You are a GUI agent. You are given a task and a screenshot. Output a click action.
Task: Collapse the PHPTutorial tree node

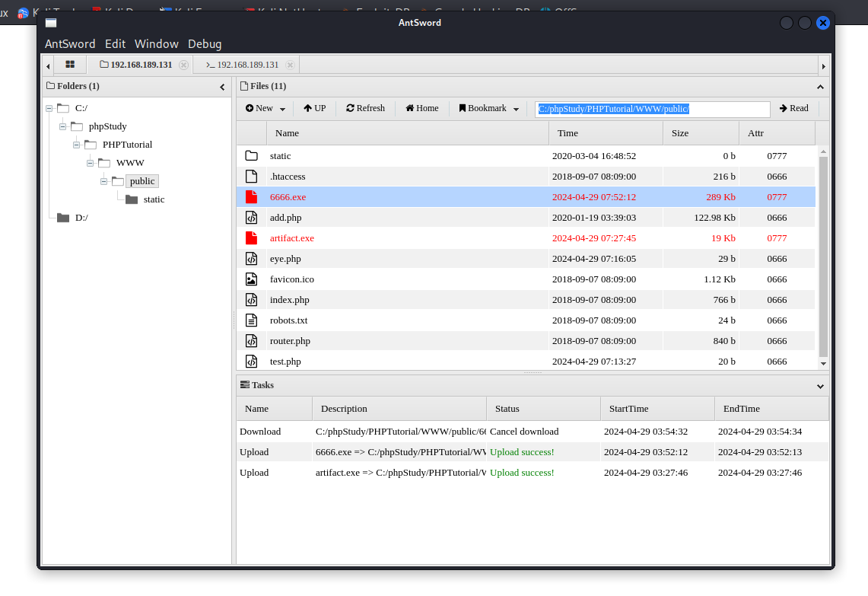[76, 145]
